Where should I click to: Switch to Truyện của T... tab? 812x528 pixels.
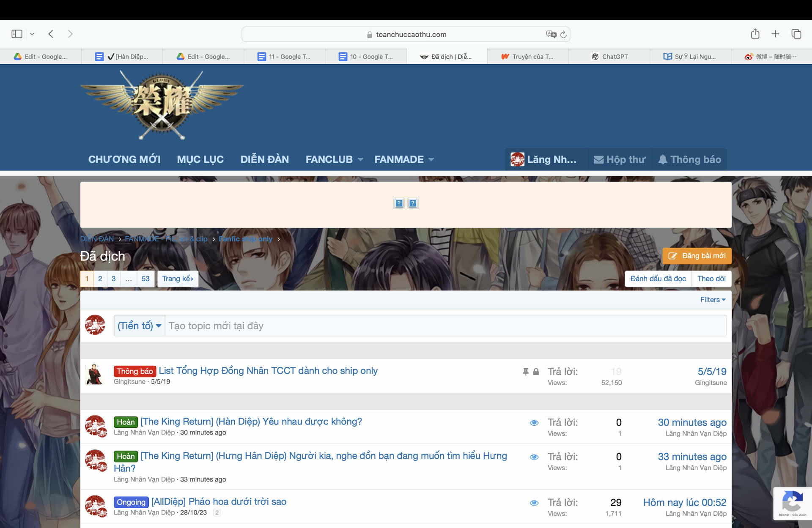click(x=528, y=57)
